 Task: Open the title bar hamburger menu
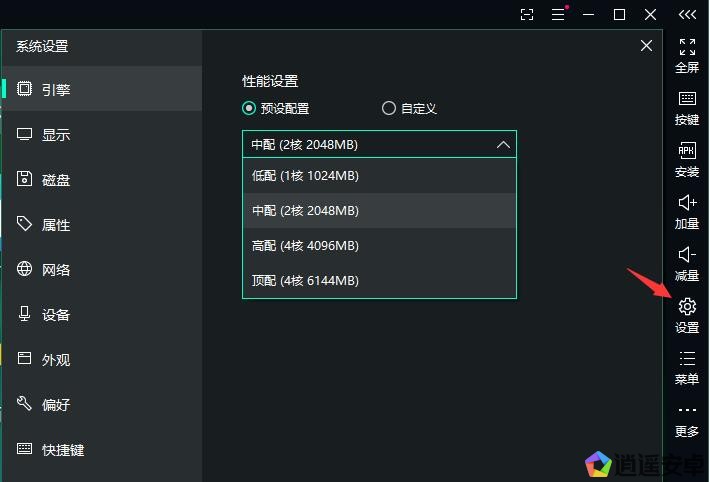coord(558,14)
